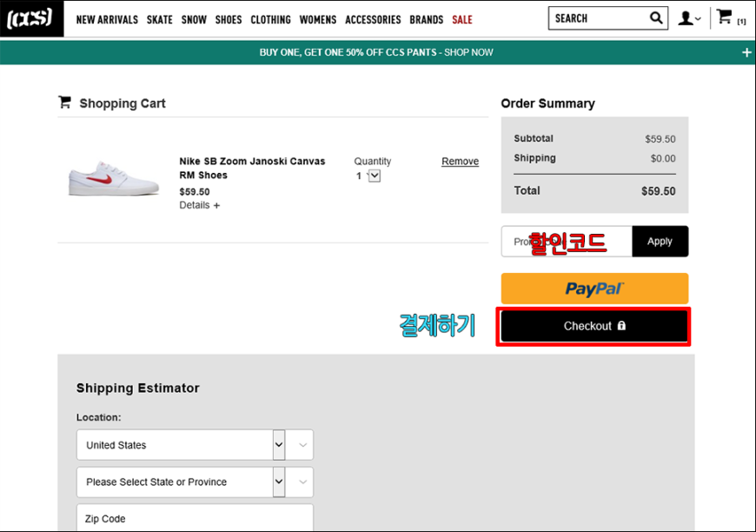Viewport: 756px width, 532px height.
Task: Open the Skate menu
Action: (160, 20)
